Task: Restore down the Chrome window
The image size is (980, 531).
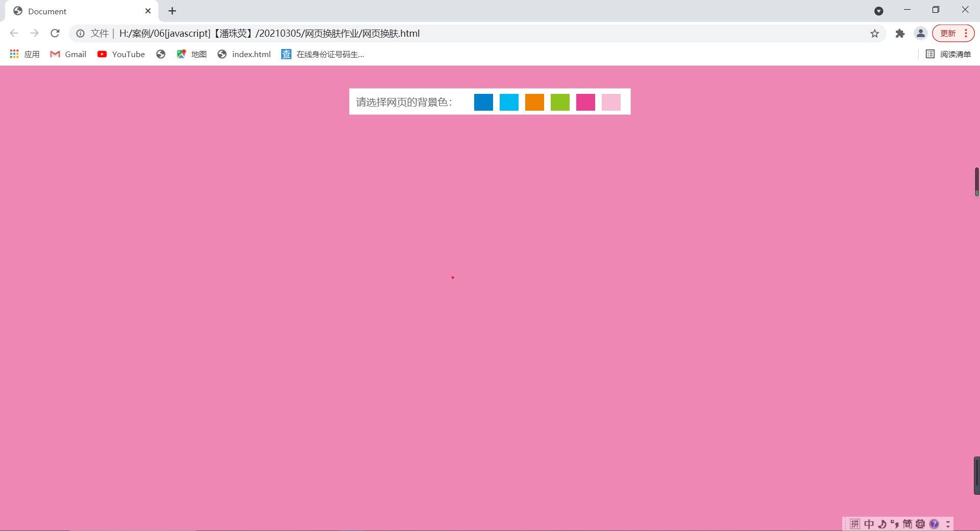Action: pyautogui.click(x=936, y=10)
